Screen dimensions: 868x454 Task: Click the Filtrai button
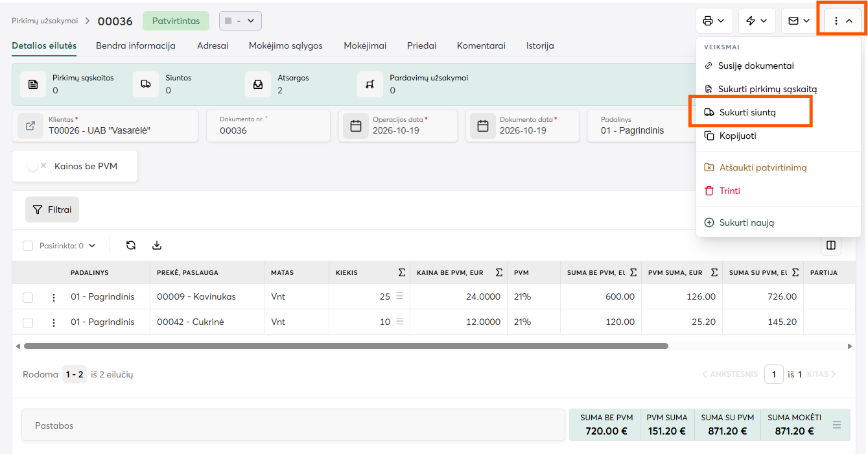52,209
